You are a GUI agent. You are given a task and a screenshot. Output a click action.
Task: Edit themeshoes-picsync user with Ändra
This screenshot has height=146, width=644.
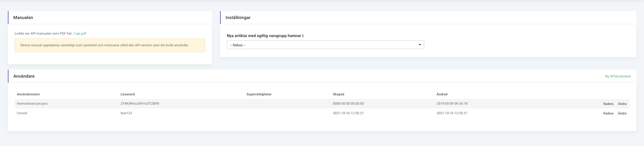pyautogui.click(x=622, y=104)
